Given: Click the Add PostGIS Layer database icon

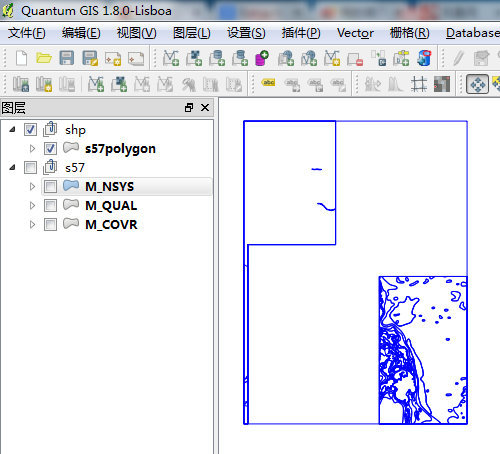Looking at the screenshot, I should coord(217,58).
